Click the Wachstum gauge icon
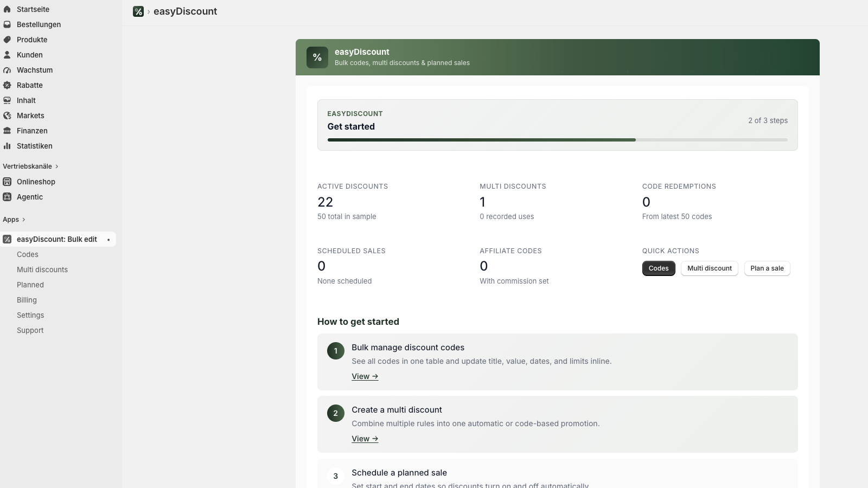This screenshot has height=488, width=868. [7, 70]
